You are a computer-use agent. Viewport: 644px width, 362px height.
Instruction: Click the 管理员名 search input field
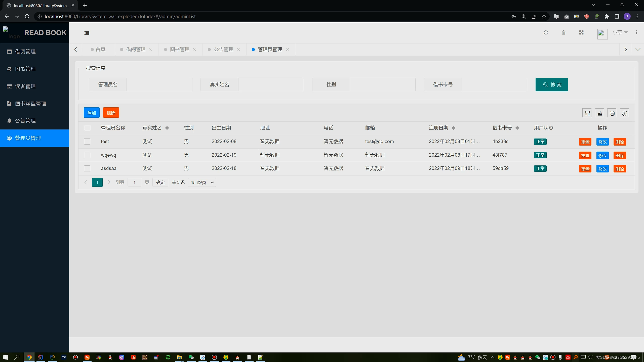[x=159, y=85]
